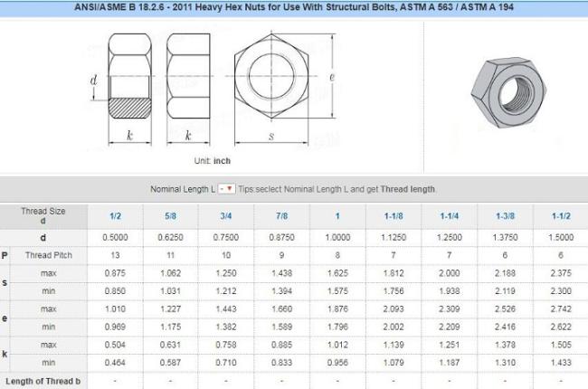Pick the 1-3/8 thread size header

[x=504, y=217]
